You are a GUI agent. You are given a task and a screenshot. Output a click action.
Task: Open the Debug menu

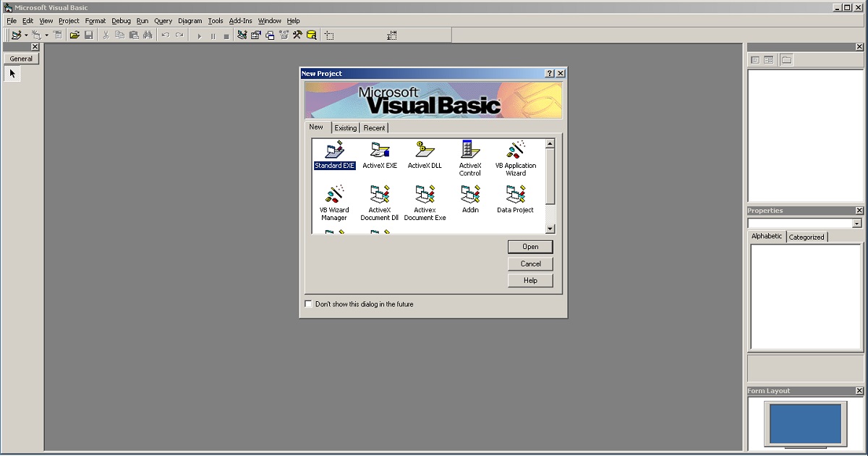(x=121, y=21)
